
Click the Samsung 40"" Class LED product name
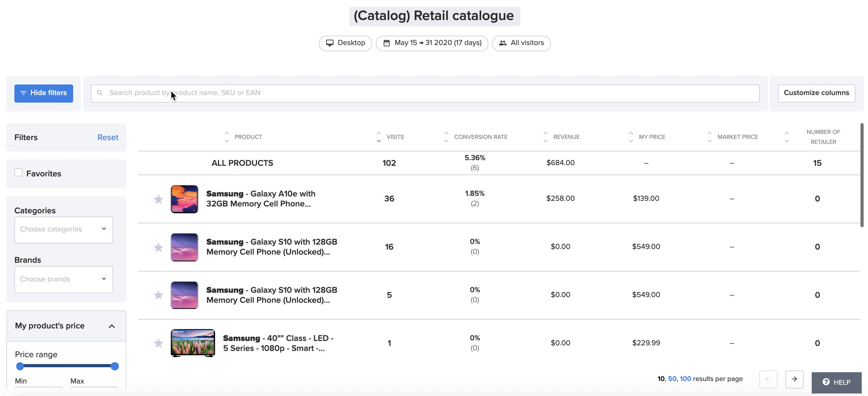pos(278,343)
